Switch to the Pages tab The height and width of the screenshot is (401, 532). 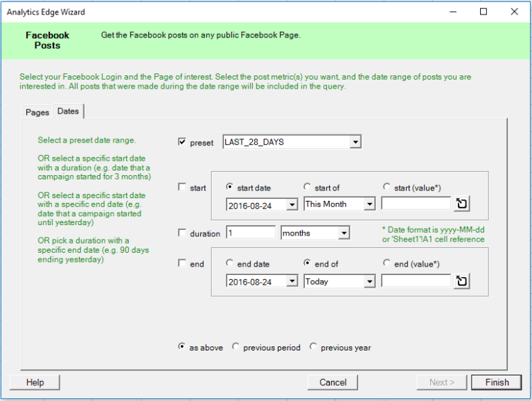(37, 112)
